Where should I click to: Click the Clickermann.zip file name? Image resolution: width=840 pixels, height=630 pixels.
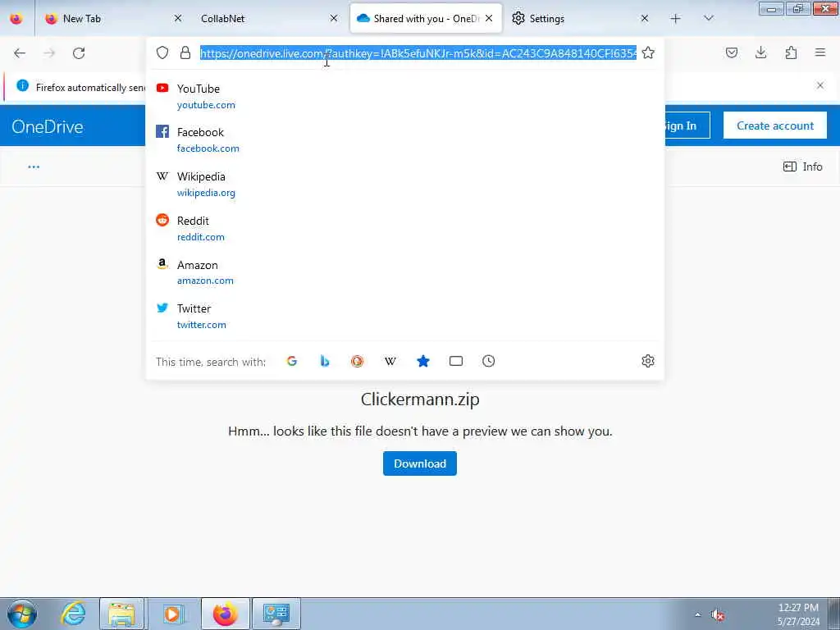(x=420, y=399)
